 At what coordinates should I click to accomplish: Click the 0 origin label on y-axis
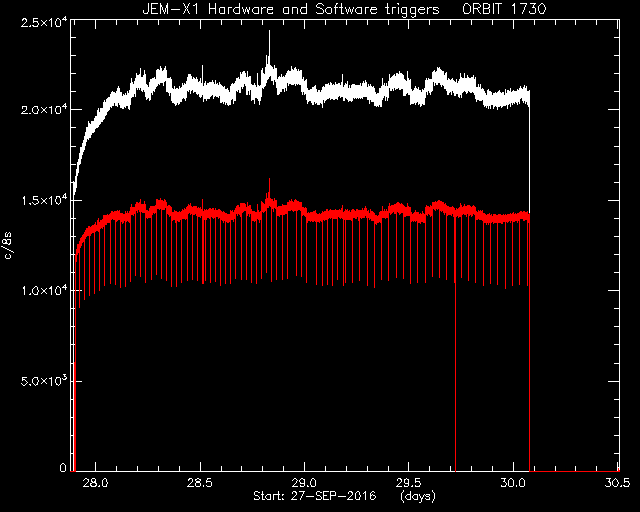(63, 467)
